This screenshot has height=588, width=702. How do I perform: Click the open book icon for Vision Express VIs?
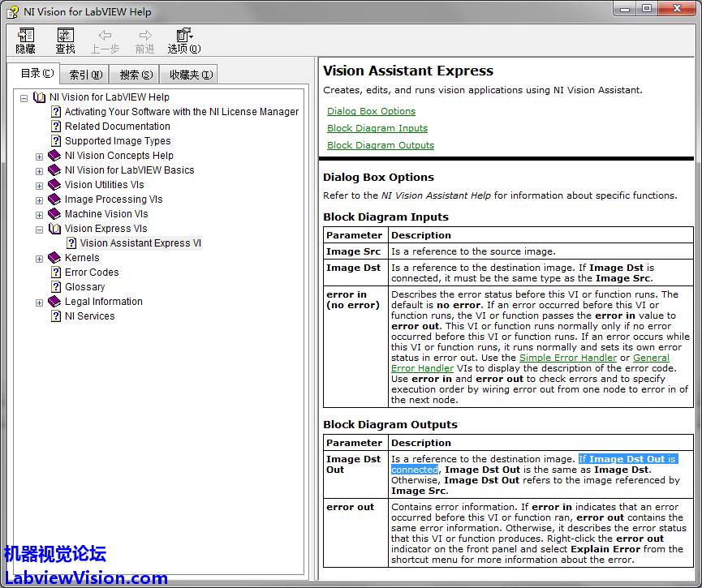[x=55, y=229]
